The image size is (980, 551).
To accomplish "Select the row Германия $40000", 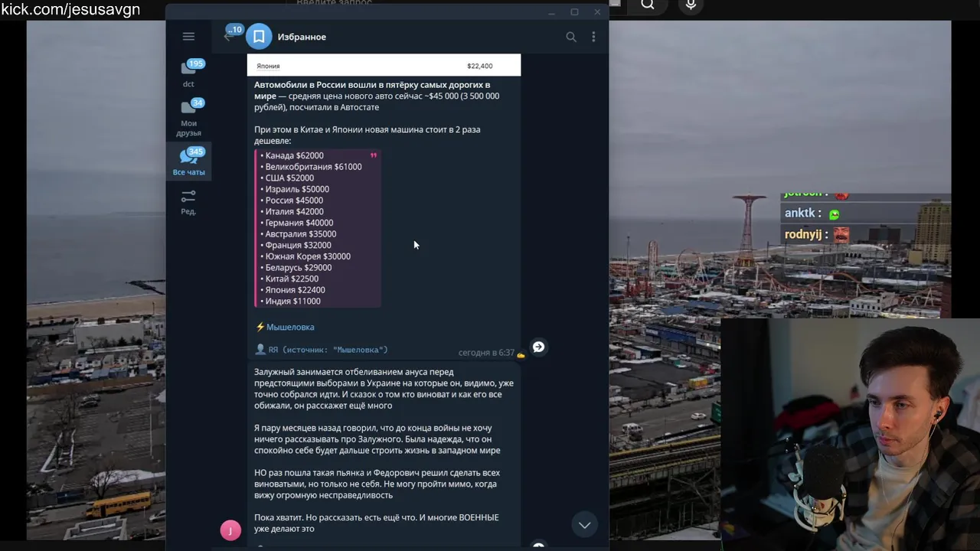I will pos(297,223).
